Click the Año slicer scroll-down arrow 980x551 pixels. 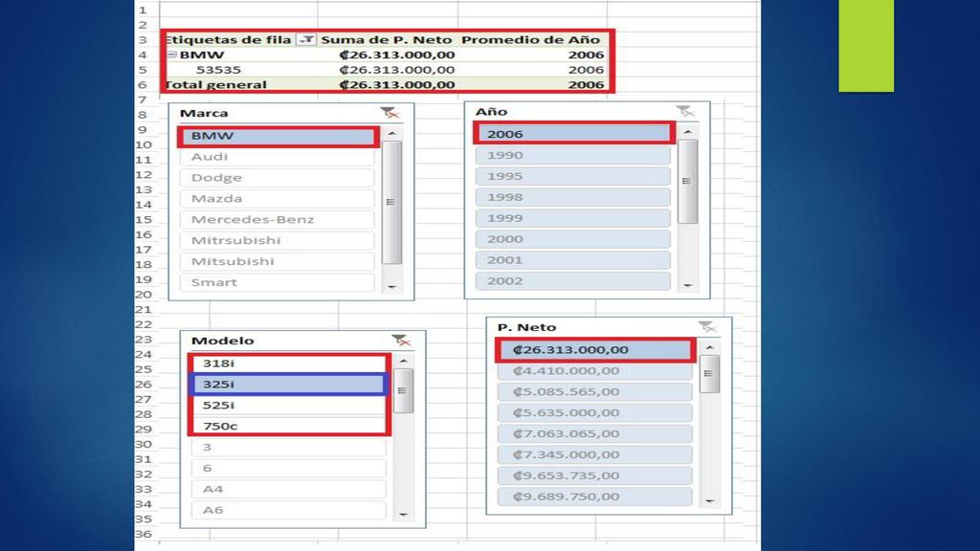pyautogui.click(x=687, y=285)
